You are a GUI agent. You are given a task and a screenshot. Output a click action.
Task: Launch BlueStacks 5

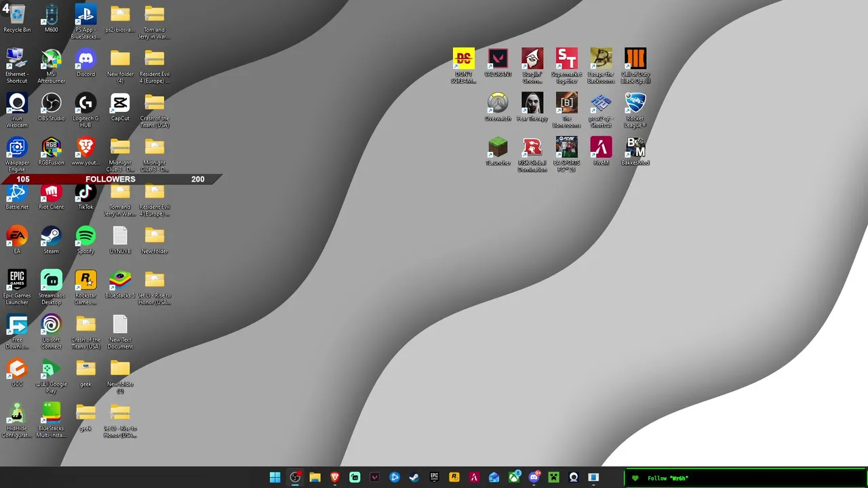click(120, 285)
